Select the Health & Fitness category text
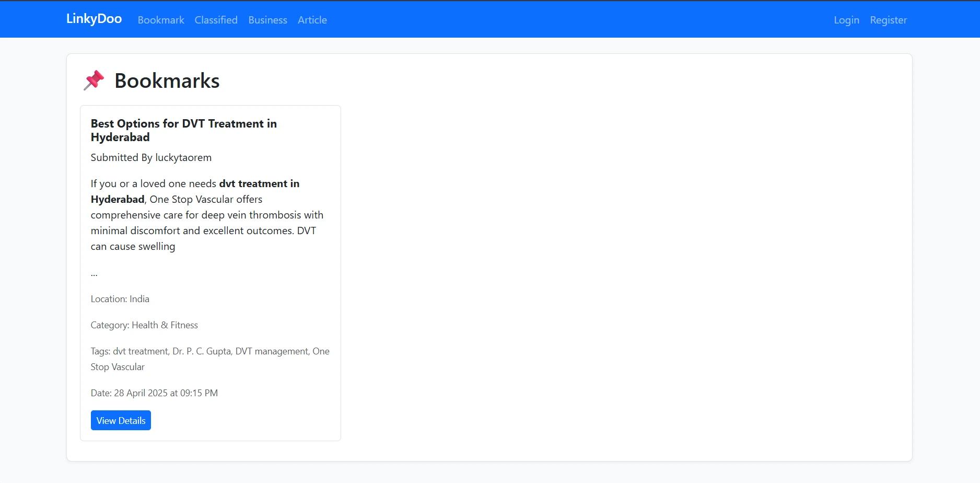This screenshot has width=980, height=483. pos(165,325)
